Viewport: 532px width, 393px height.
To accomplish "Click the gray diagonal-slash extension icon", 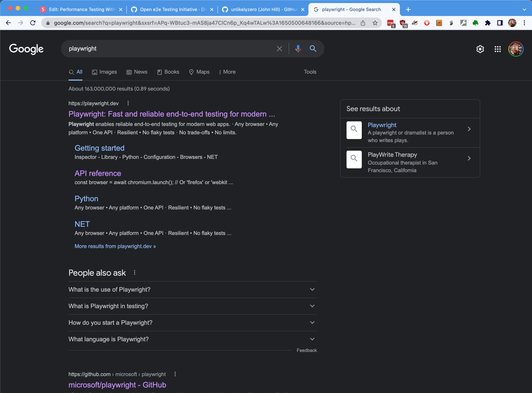I will pyautogui.click(x=463, y=23).
